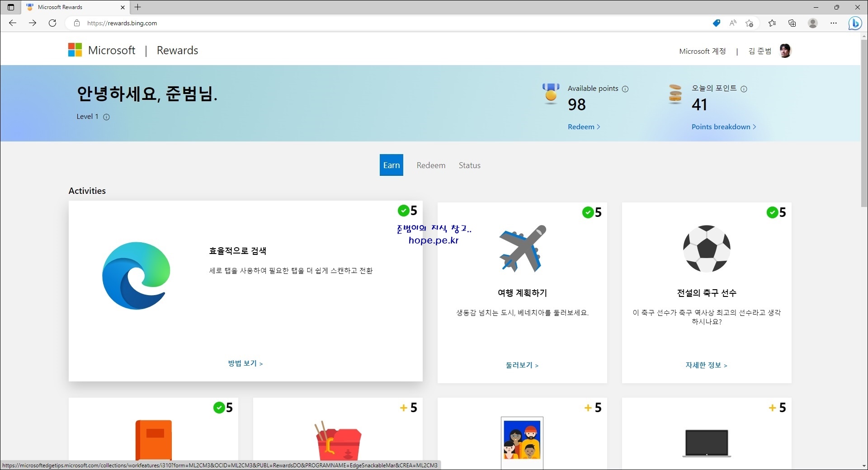Image resolution: width=868 pixels, height=470 pixels.
Task: Click the scroll down arrow
Action: coord(864,466)
